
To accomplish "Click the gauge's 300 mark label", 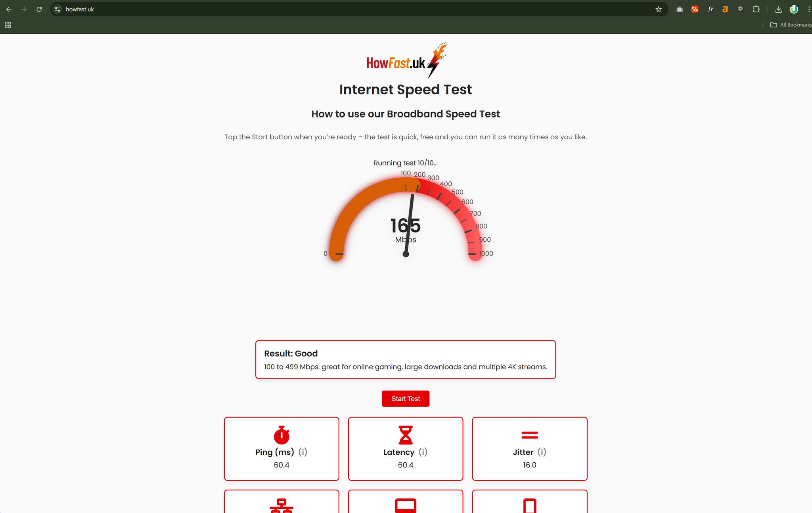I will (433, 178).
